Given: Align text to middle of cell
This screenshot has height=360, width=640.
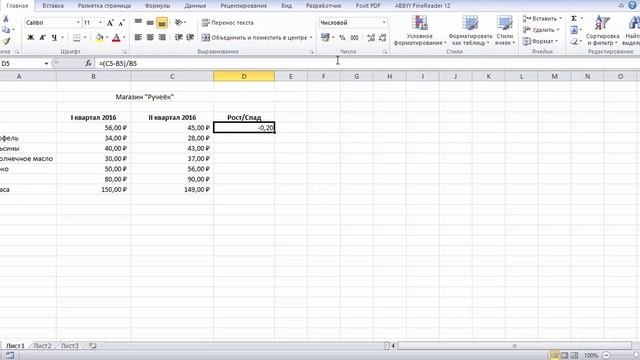Looking at the screenshot, I should [150, 22].
